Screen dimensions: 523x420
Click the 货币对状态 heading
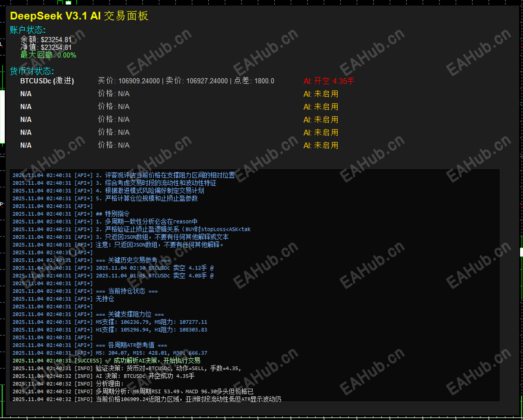[x=32, y=71]
